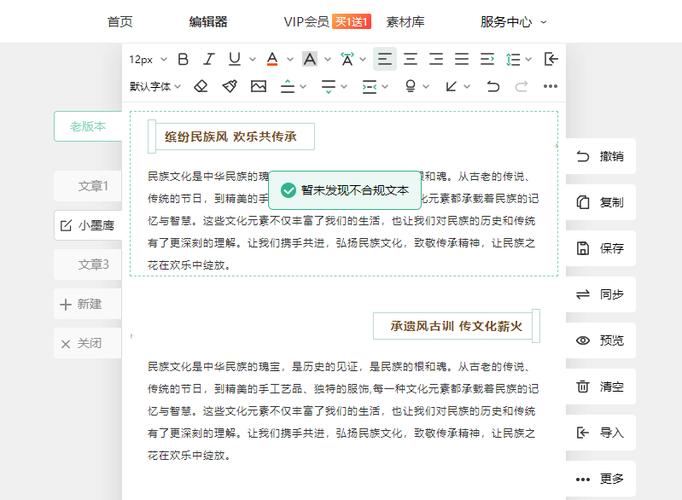
Task: Click the eraser clear-format icon
Action: [201, 86]
